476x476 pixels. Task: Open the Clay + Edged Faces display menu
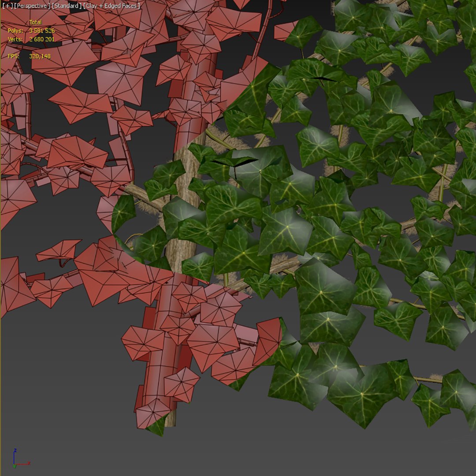tap(112, 6)
